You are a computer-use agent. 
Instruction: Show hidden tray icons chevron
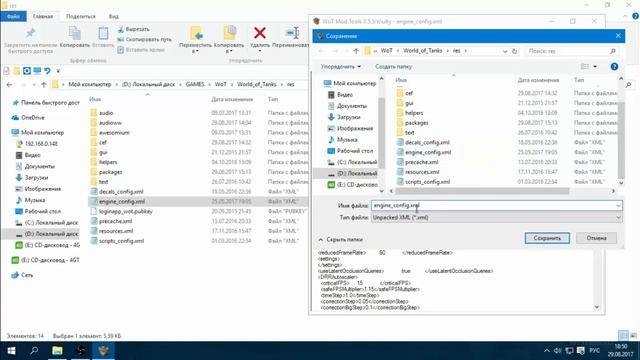(x=547, y=351)
